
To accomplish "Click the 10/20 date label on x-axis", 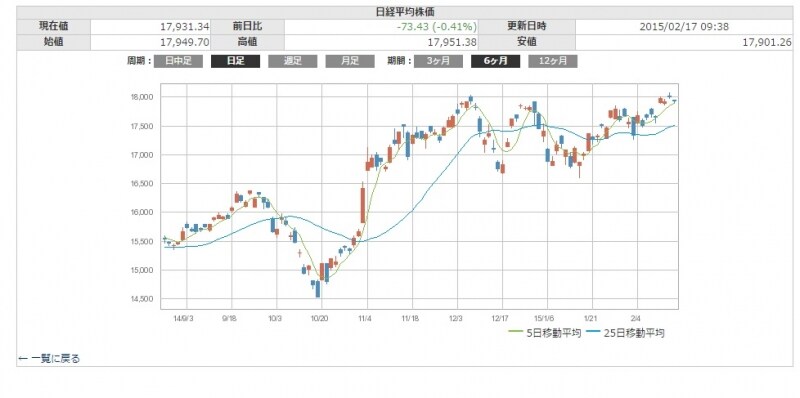I will (319, 317).
